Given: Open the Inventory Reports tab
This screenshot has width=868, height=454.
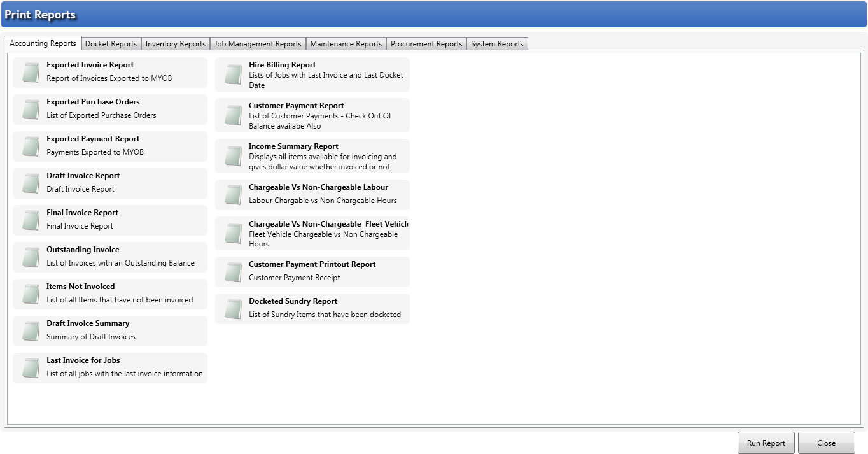Looking at the screenshot, I should 175,44.
